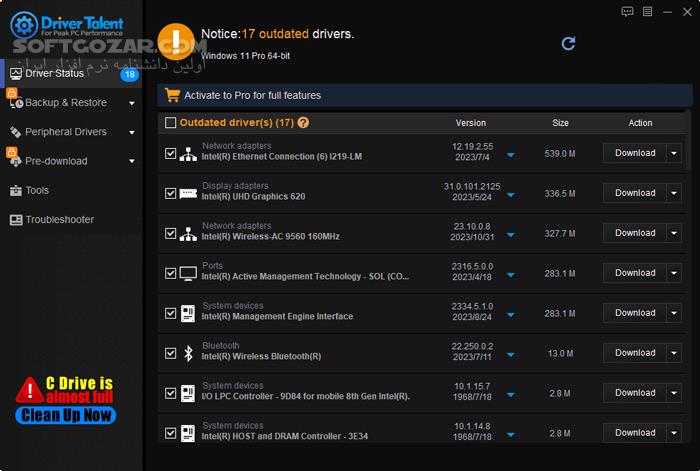Click the 539.0 M size value
The width and height of the screenshot is (700, 471).
coord(560,154)
